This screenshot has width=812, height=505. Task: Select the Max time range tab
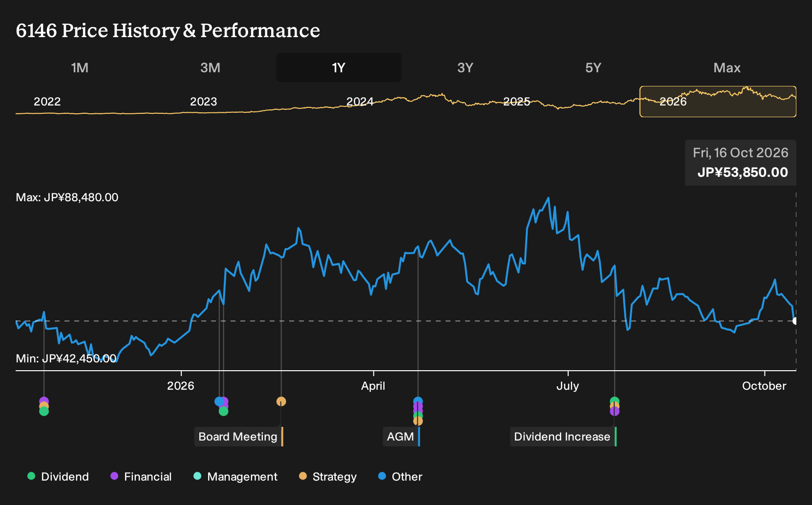[x=727, y=67]
